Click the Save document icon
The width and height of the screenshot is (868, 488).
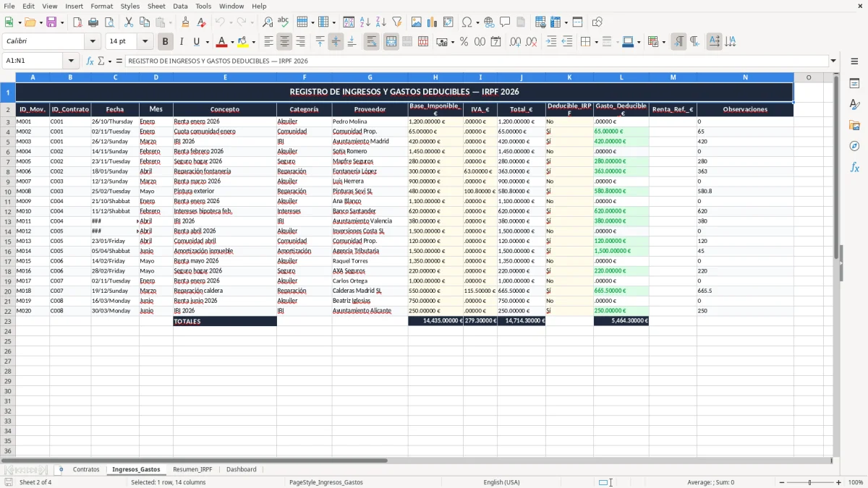51,22
